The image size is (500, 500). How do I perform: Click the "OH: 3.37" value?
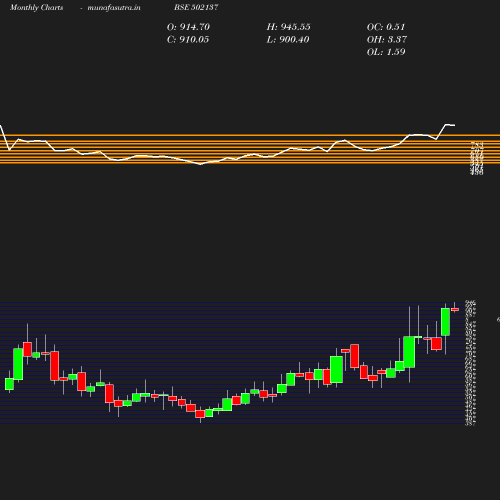click(x=387, y=40)
